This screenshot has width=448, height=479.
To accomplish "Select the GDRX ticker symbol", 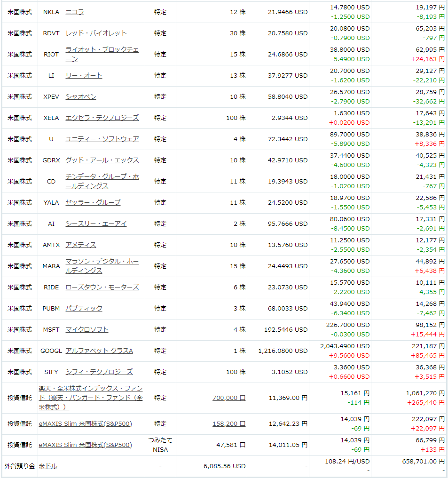I will coord(51,160).
